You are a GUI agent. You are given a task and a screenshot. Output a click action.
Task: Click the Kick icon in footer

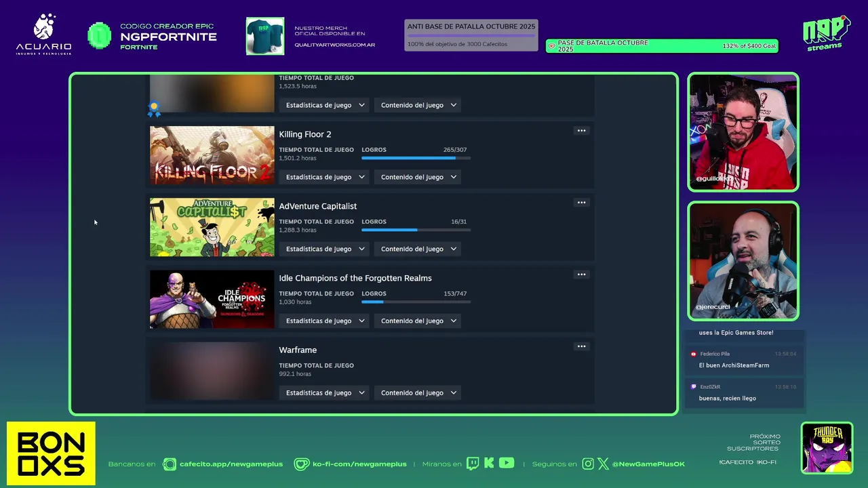[x=489, y=464]
